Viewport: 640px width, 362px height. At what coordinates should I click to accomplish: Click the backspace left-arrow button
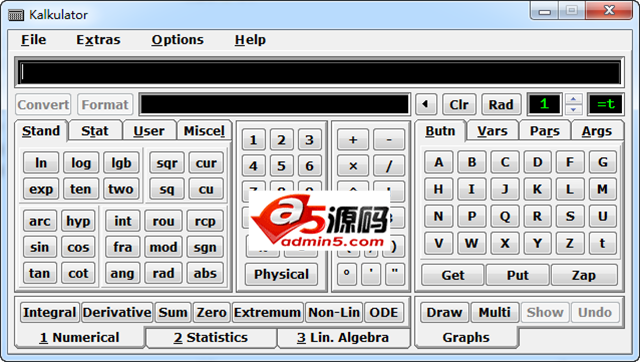coord(426,104)
